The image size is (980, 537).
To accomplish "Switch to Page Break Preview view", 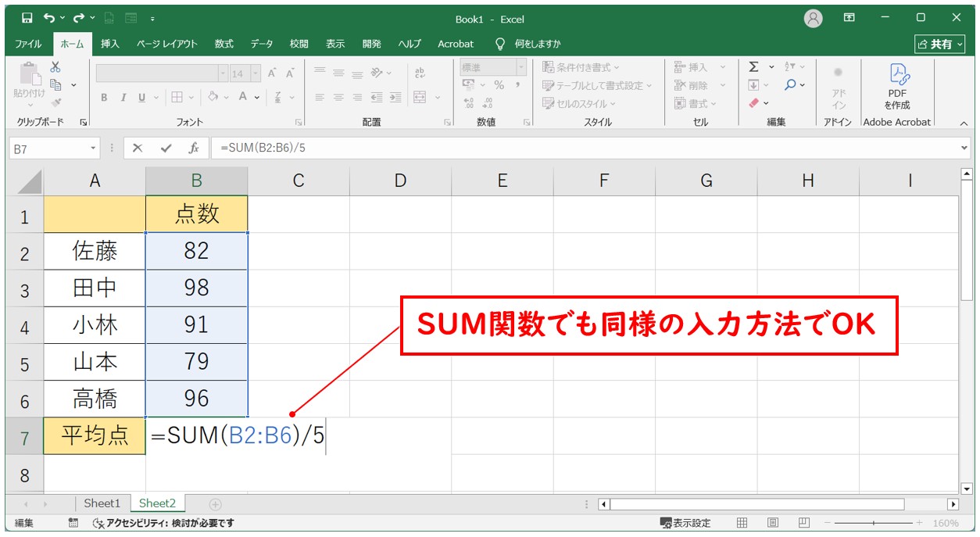I will (x=803, y=523).
